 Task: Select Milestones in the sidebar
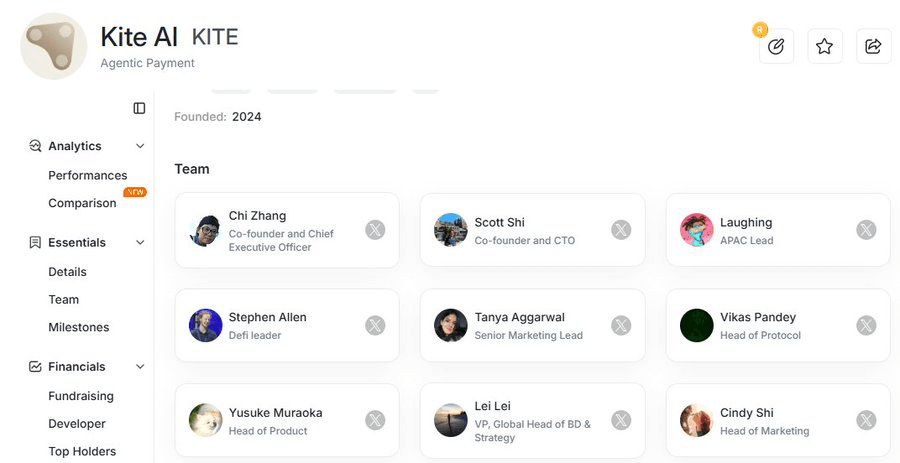(79, 327)
